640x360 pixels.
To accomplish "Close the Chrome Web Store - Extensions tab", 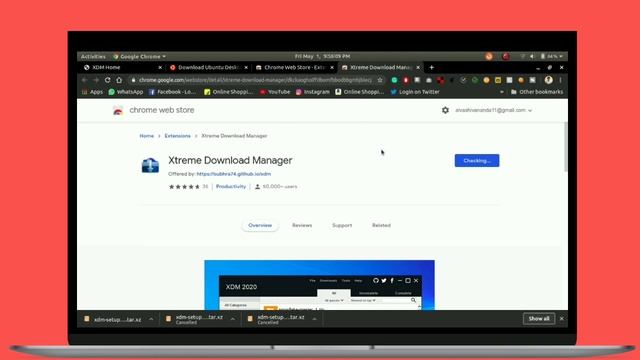I will point(332,67).
